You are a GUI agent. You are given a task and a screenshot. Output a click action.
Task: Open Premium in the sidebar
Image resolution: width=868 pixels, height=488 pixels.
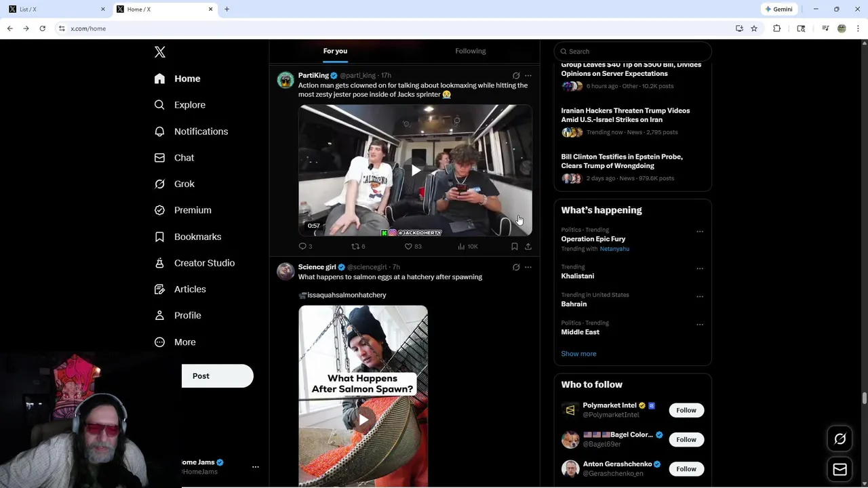[x=182, y=210]
